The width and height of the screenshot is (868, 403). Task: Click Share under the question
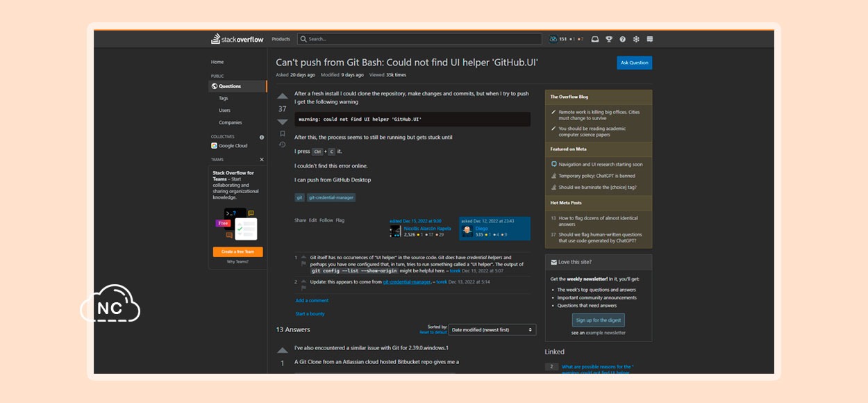pos(300,220)
